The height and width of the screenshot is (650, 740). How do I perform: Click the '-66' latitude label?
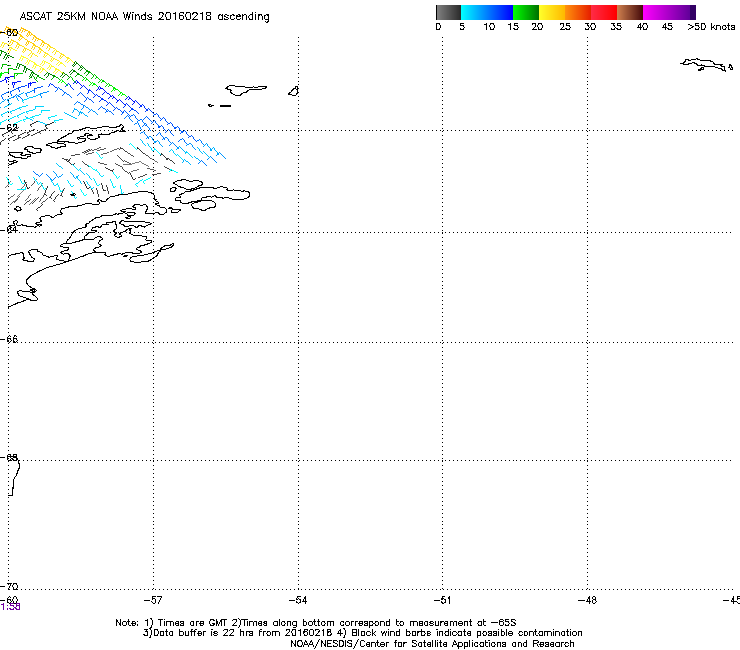pyautogui.click(x=9, y=339)
